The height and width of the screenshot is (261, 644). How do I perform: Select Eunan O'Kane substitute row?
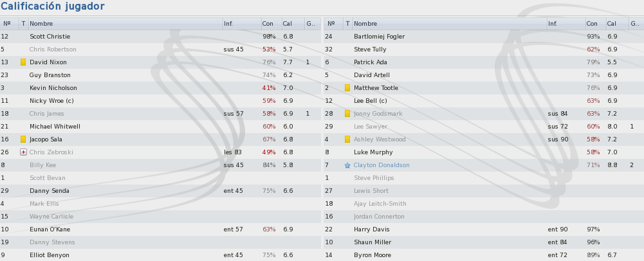[160, 230]
